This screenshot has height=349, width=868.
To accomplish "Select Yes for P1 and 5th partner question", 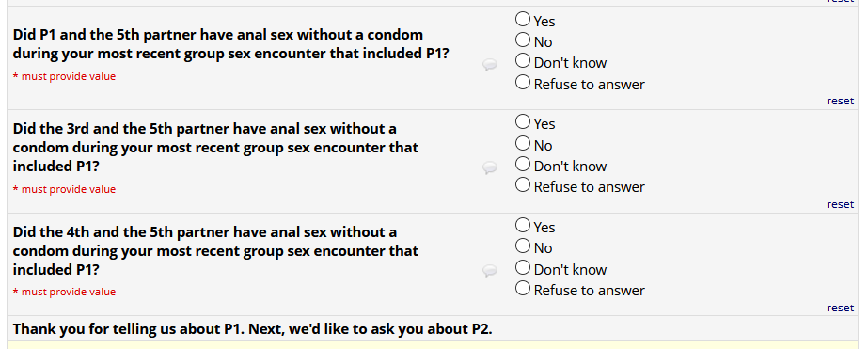I will click(523, 20).
